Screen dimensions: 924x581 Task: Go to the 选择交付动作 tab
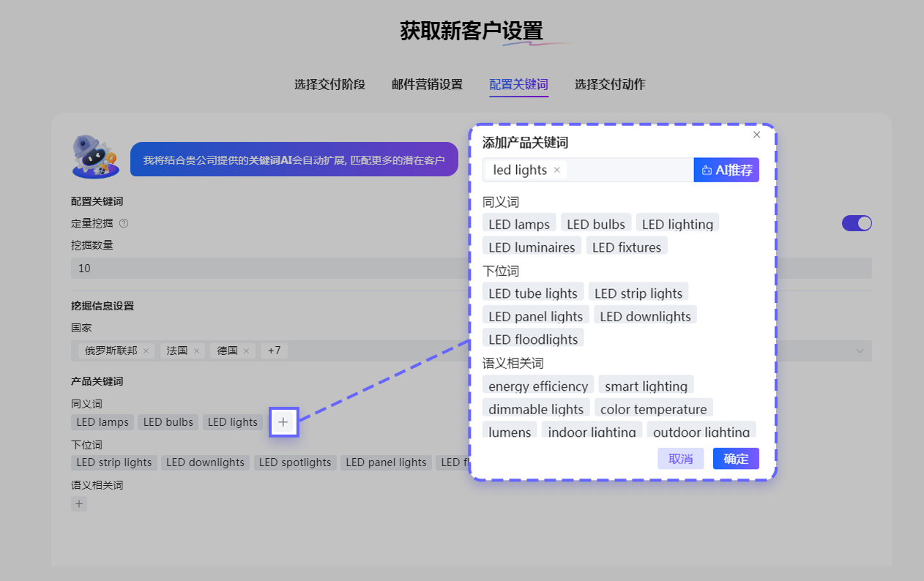click(x=610, y=84)
